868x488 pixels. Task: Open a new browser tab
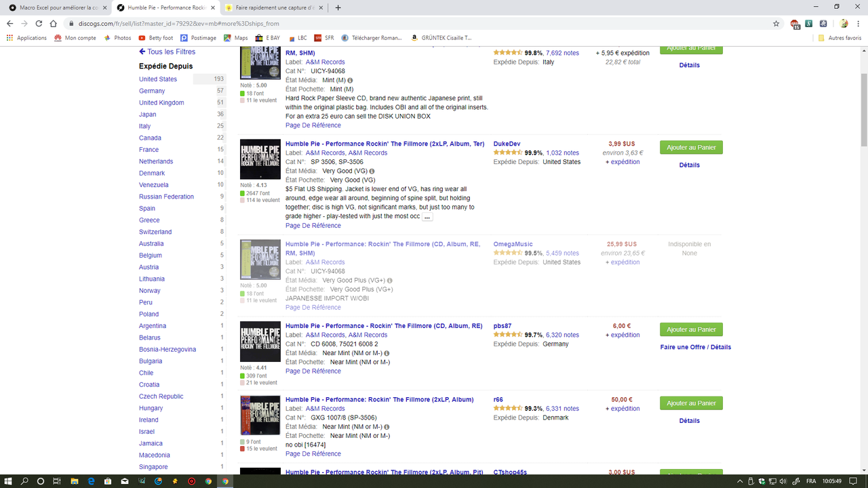point(338,7)
